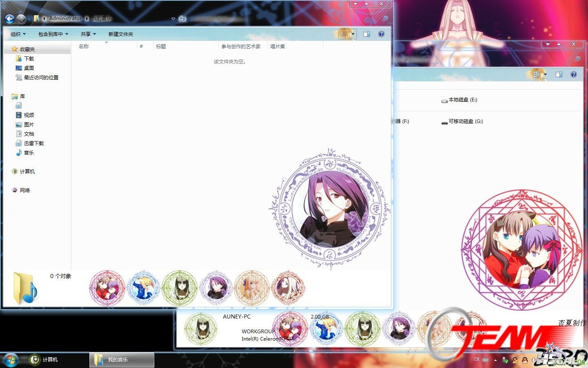
Task: Click the music folder icon in details pane
Action: [25, 288]
